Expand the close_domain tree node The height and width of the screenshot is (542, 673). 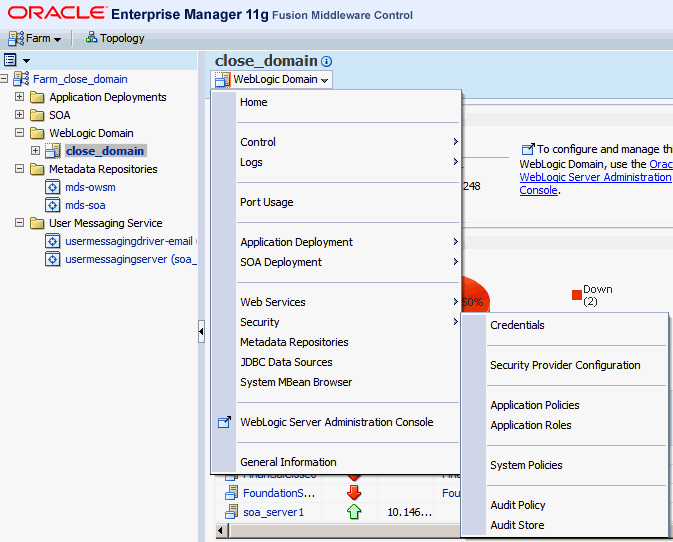click(x=36, y=151)
